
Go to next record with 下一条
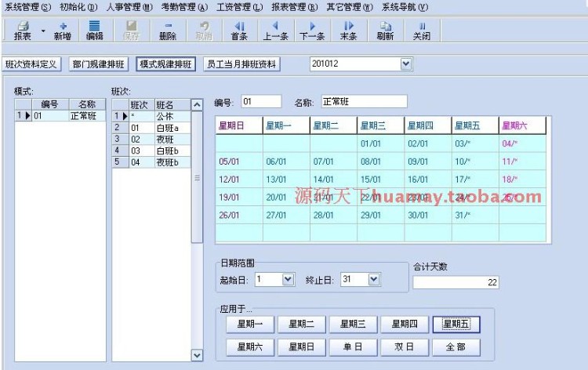pyautogui.click(x=312, y=31)
